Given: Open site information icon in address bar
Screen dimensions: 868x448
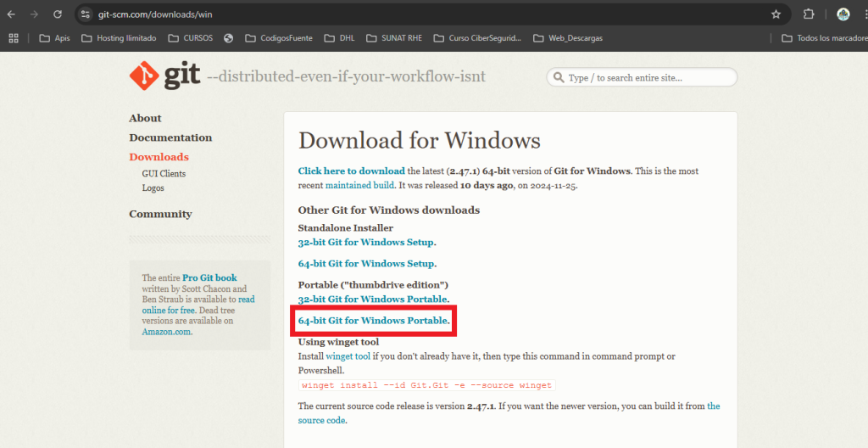Looking at the screenshot, I should pyautogui.click(x=85, y=14).
